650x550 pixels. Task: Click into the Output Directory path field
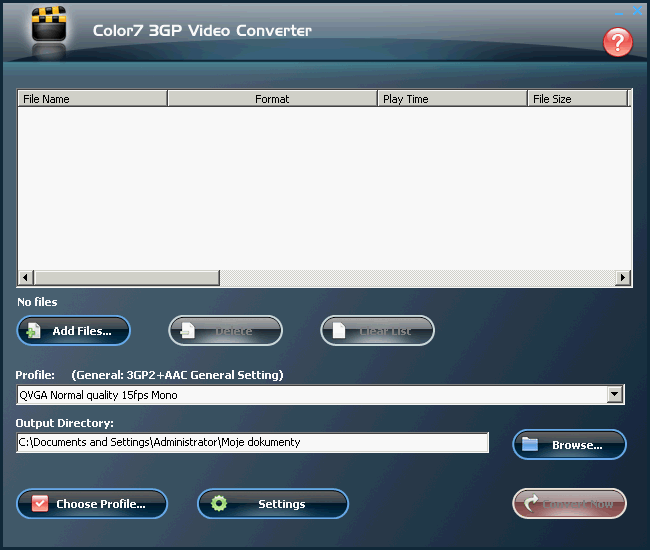[252, 442]
